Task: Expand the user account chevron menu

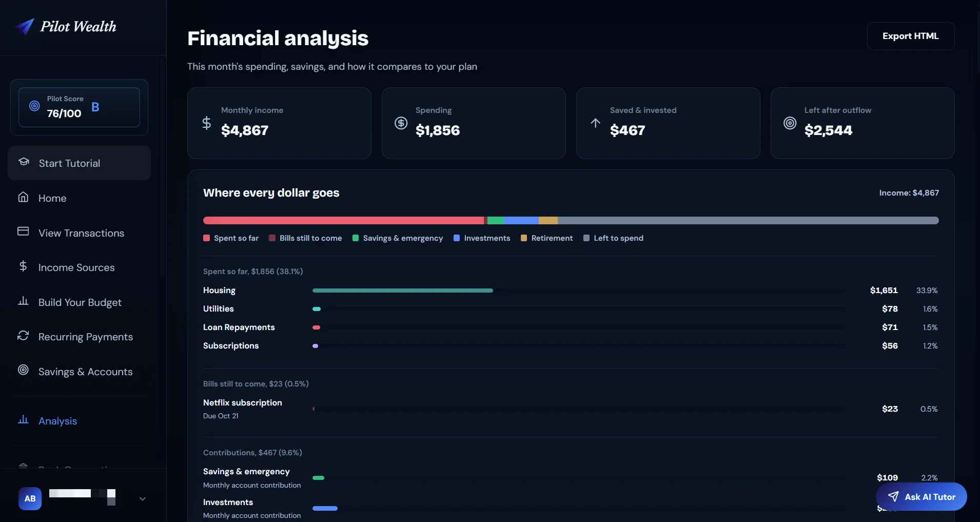Action: pyautogui.click(x=143, y=498)
